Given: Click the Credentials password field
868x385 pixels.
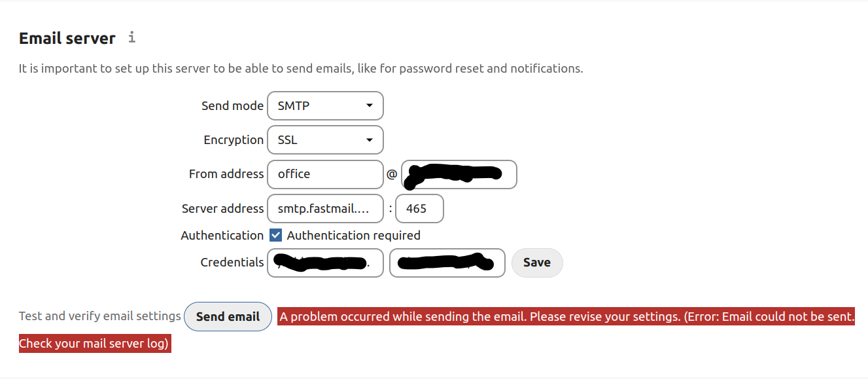Looking at the screenshot, I should pos(447,263).
